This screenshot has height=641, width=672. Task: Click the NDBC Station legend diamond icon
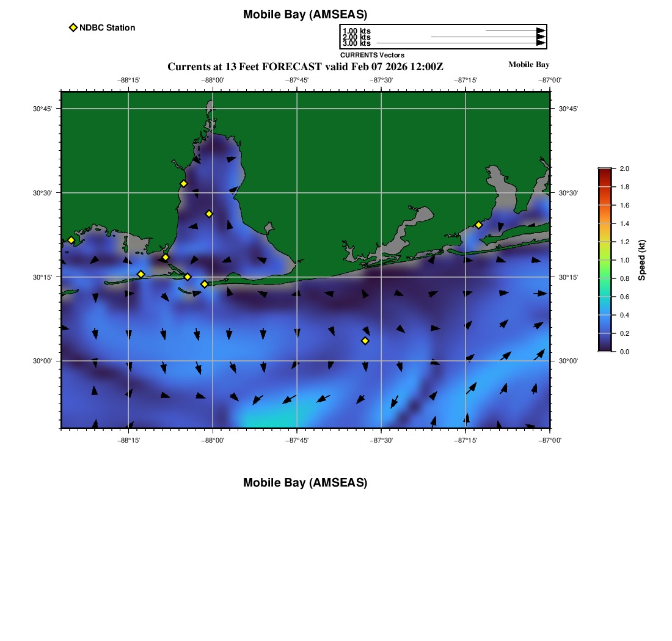click(x=73, y=27)
